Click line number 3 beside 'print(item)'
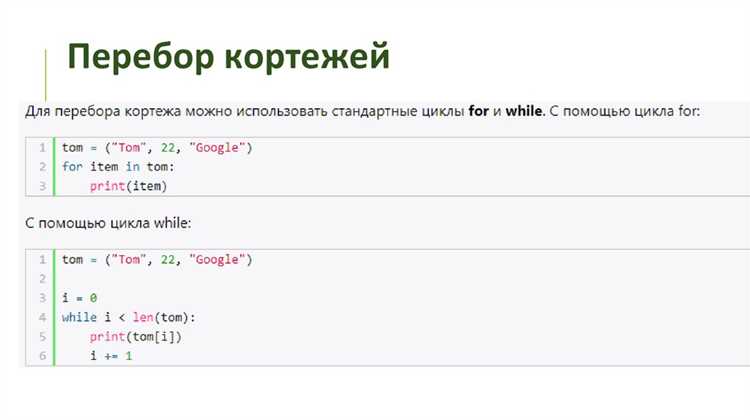The image size is (750, 420). (x=43, y=186)
